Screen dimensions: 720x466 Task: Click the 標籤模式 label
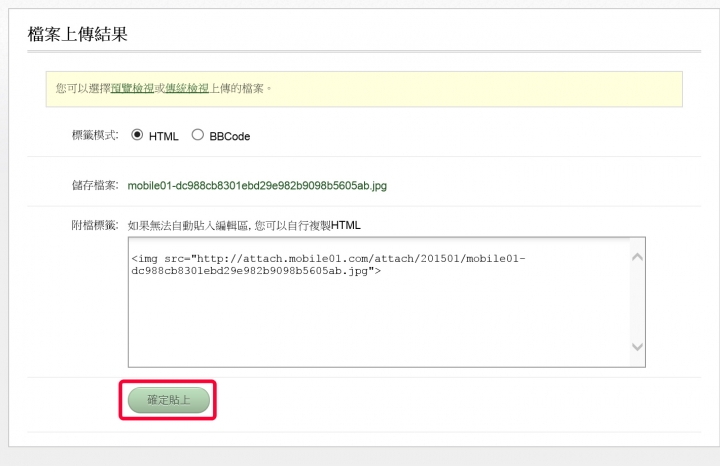[95, 135]
